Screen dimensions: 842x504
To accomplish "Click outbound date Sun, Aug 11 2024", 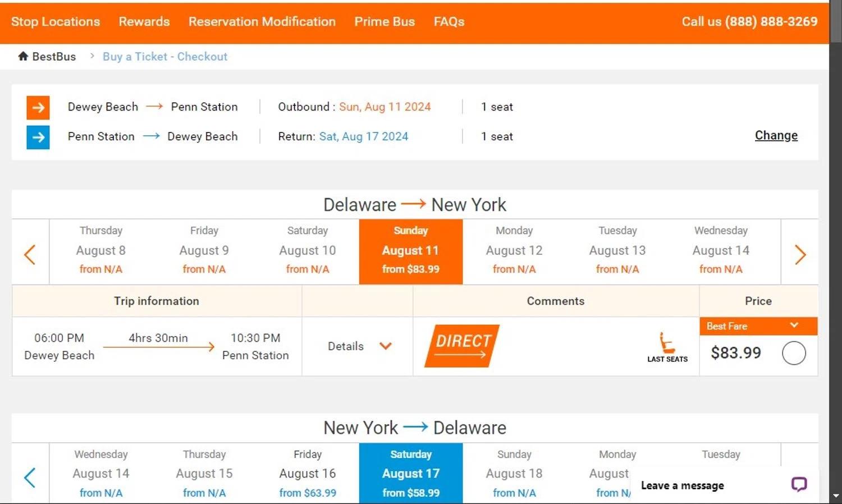I will [385, 107].
